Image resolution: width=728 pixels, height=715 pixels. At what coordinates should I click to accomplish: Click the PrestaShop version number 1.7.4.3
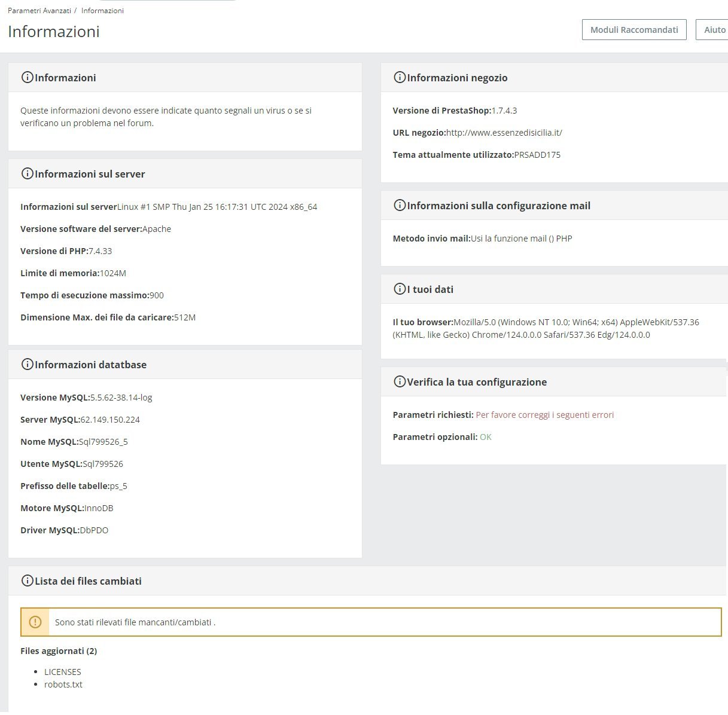click(x=504, y=111)
